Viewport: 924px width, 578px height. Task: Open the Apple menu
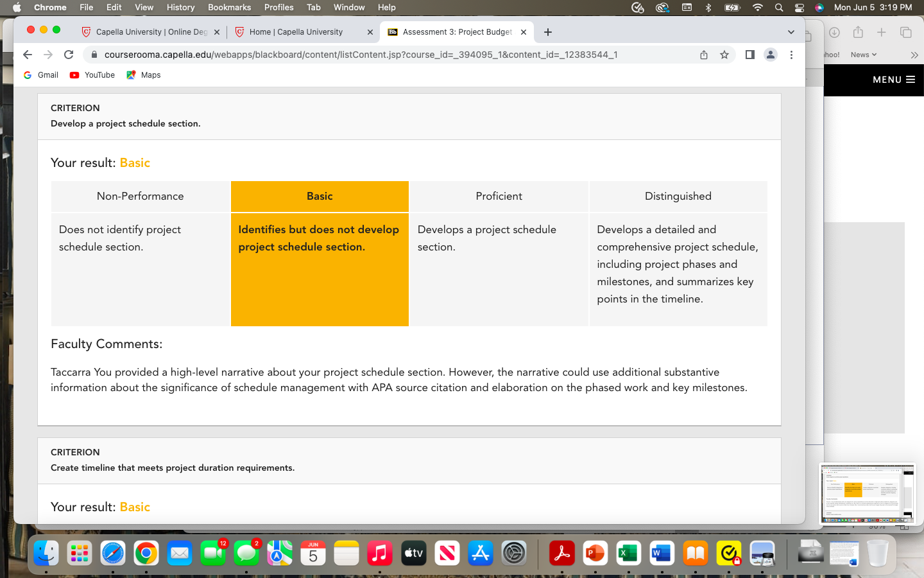pos(17,7)
